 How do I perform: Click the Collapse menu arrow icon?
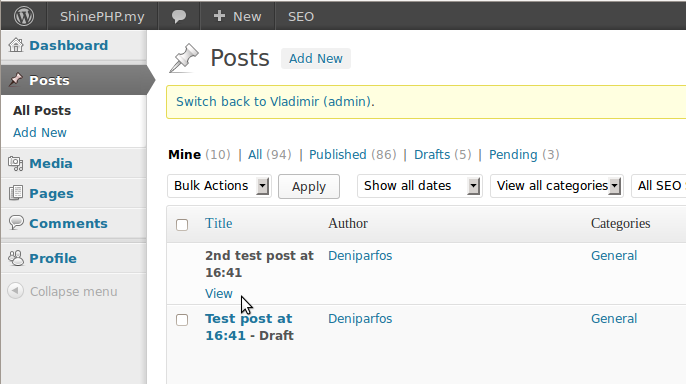tap(15, 291)
